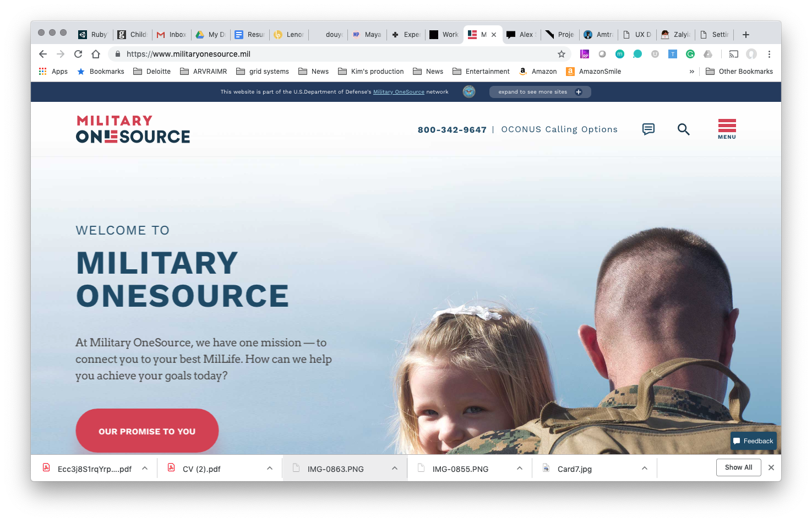812x522 pixels.
Task: Switch to the Gmail Inbox tab
Action: coord(172,35)
